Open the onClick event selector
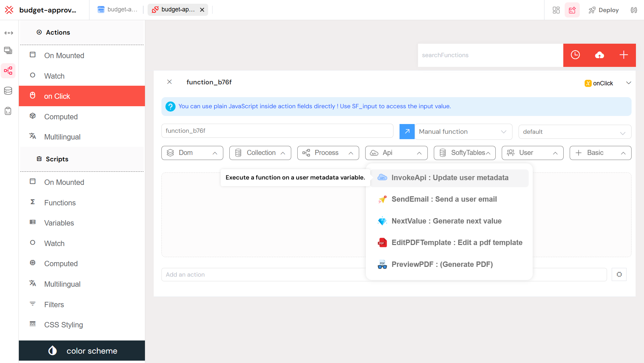The image size is (644, 363). tap(607, 83)
